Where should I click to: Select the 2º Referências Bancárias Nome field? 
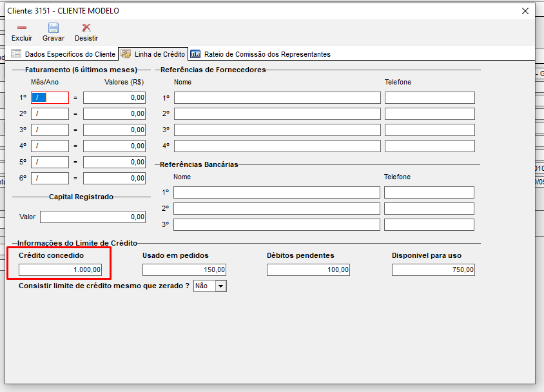pyautogui.click(x=277, y=209)
